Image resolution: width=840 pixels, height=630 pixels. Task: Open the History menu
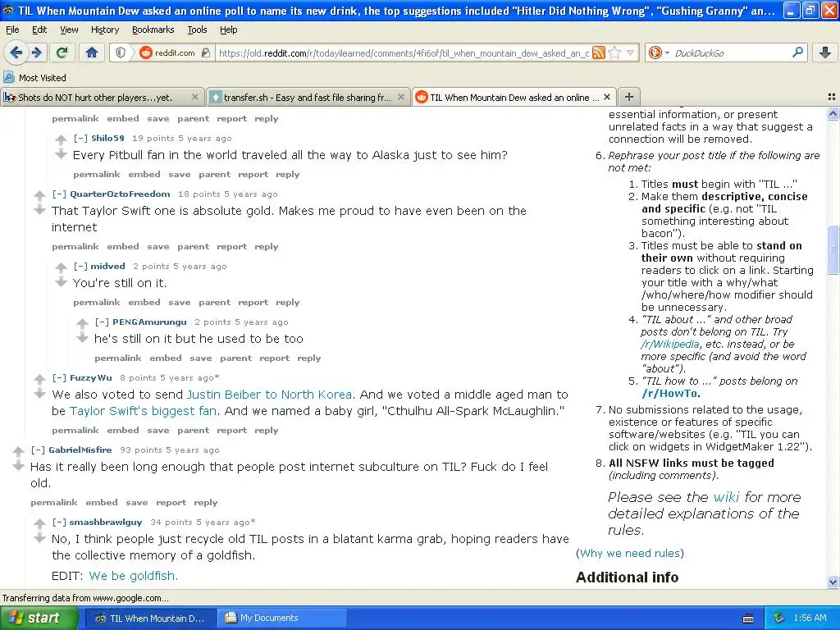pyautogui.click(x=105, y=30)
